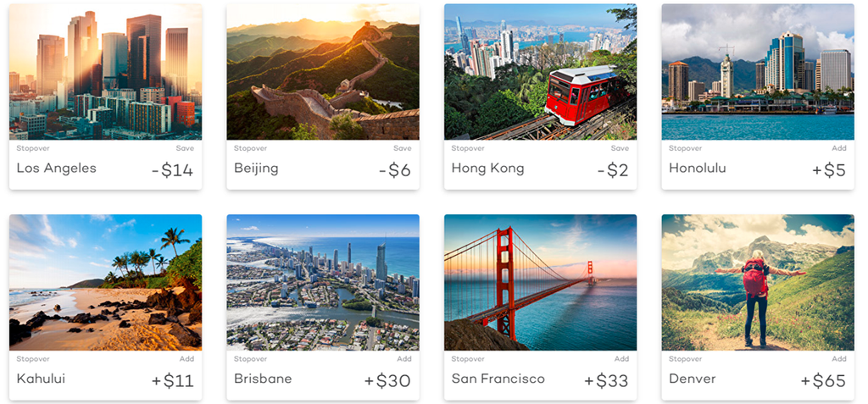Click the Hong Kong tram photo

(540, 72)
